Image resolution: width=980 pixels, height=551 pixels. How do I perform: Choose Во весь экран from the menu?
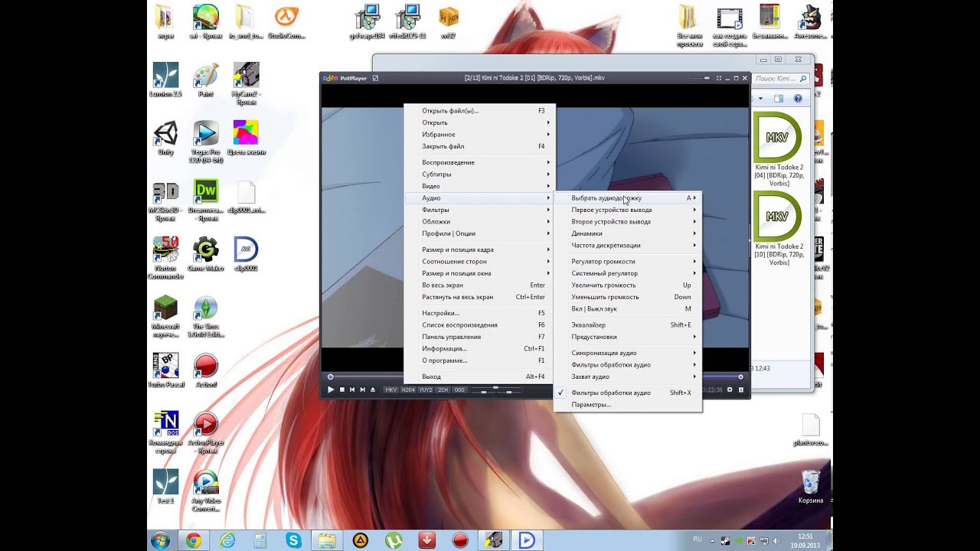pyautogui.click(x=479, y=285)
